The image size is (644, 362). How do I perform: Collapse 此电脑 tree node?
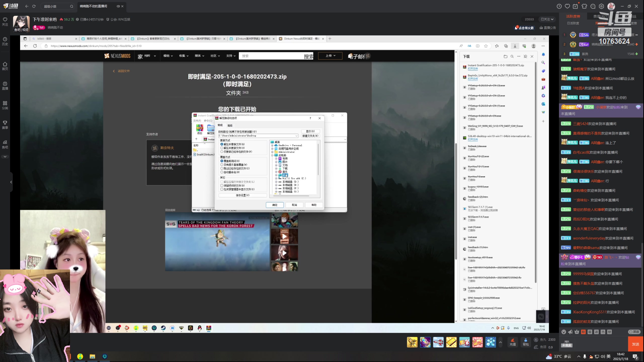tap(272, 155)
